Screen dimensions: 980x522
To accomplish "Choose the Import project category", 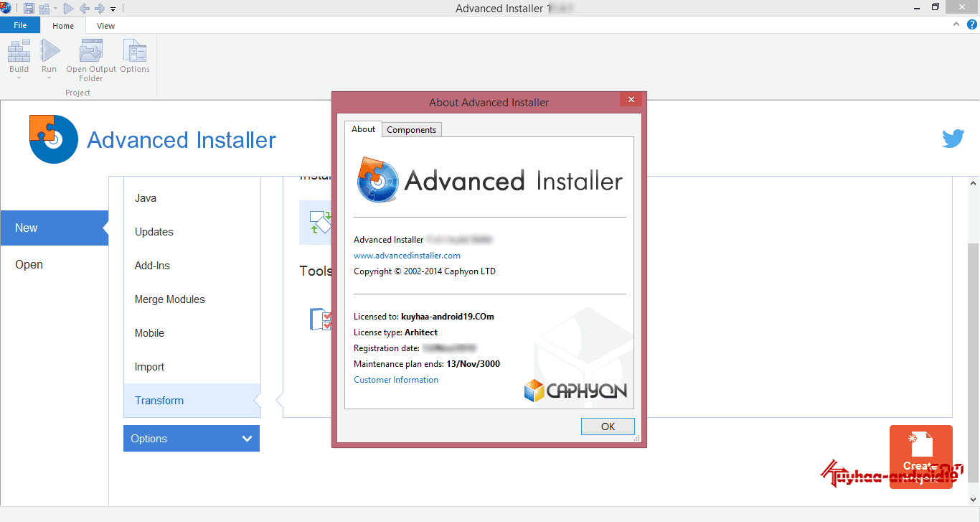I will tap(192, 367).
